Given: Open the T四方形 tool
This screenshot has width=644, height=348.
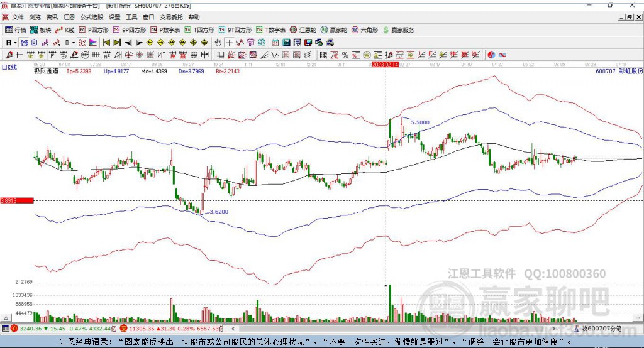Looking at the screenshot, I should pyautogui.click(x=199, y=30).
